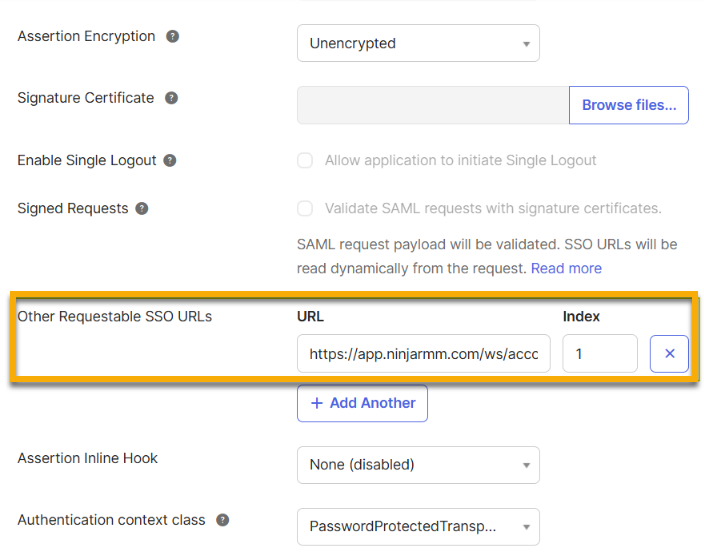Click the Authentication context class help icon

tap(223, 520)
